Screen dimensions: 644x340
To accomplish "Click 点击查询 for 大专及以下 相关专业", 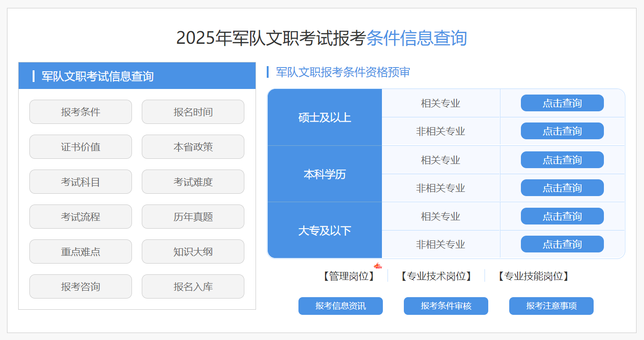I will [x=562, y=216].
